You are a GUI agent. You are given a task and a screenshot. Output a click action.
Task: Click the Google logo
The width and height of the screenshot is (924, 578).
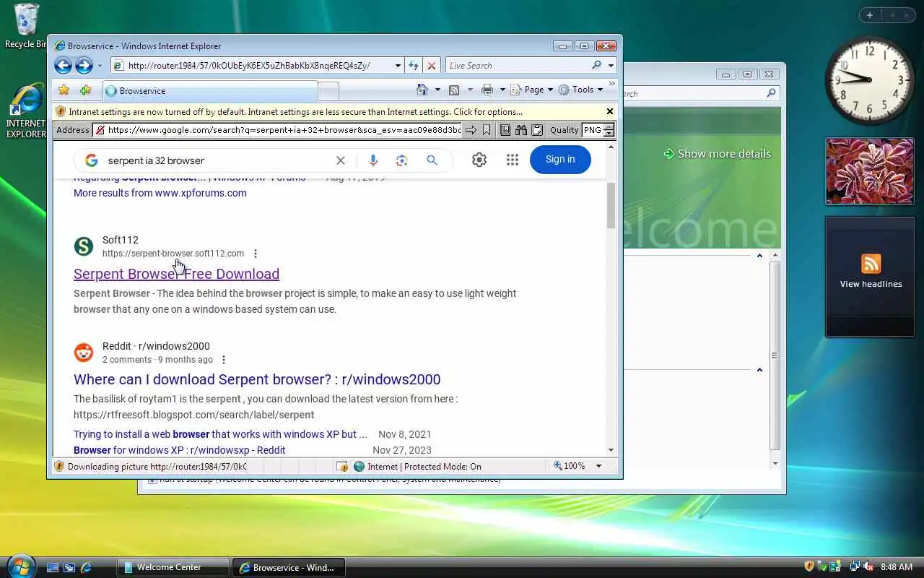[x=91, y=160]
